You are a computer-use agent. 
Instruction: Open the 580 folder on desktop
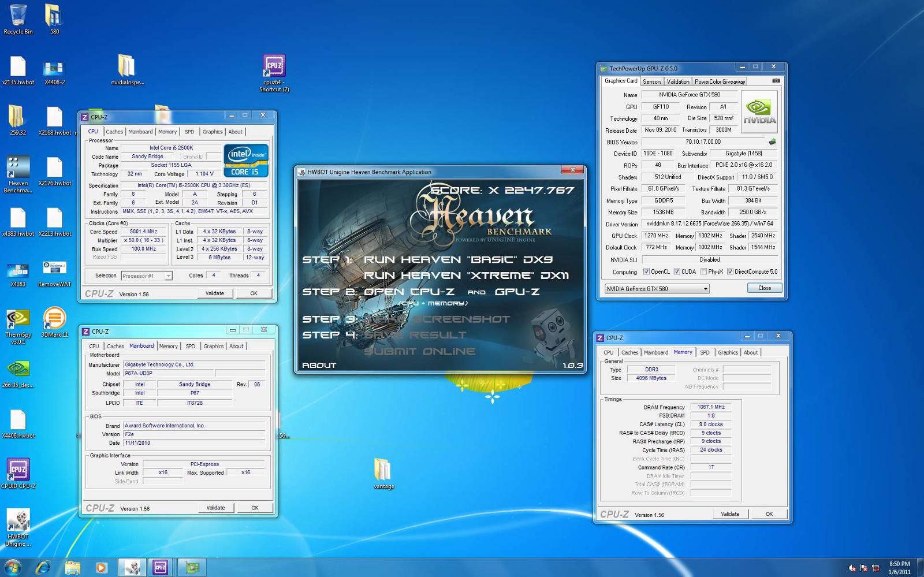point(54,19)
